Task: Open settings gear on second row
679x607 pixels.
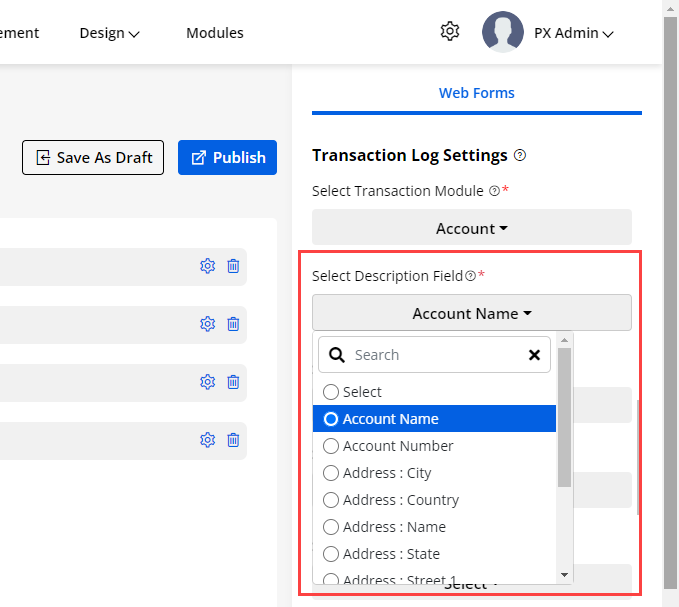Action: tap(208, 324)
